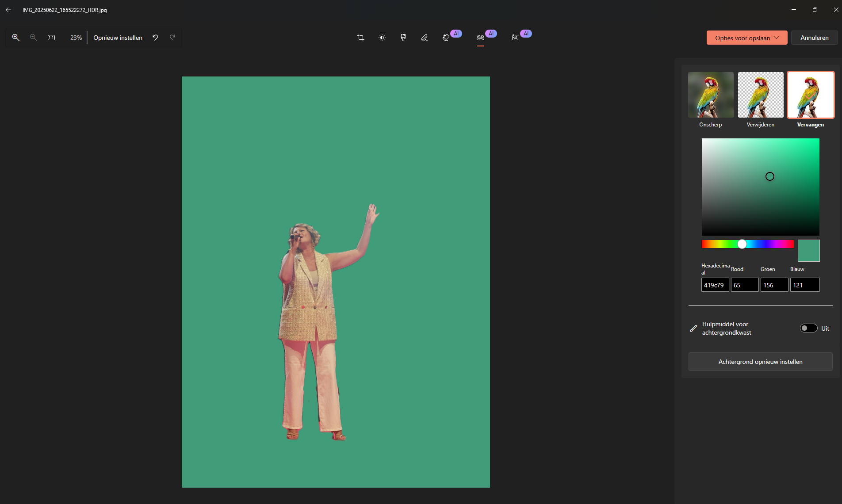842x504 pixels.
Task: Enable Hulpmiddel voor achtergrondkwast
Action: click(808, 328)
